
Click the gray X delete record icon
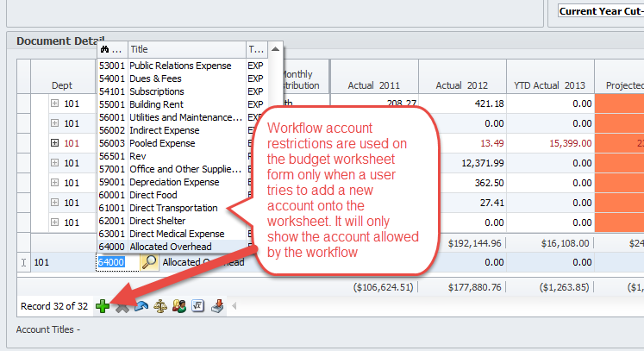[x=122, y=306]
